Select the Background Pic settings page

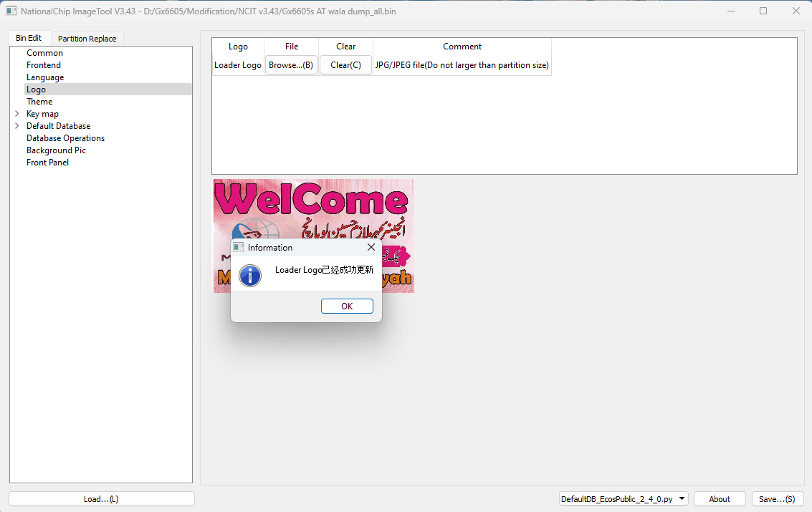point(56,150)
